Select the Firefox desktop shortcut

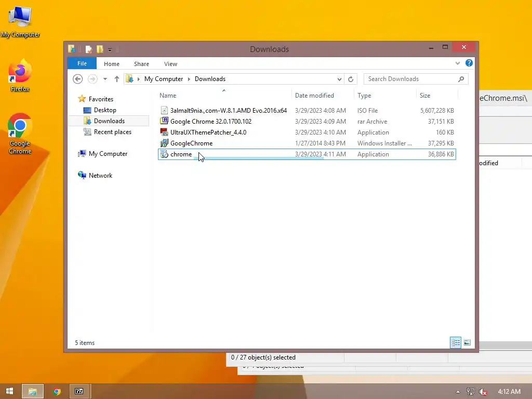[x=20, y=75]
